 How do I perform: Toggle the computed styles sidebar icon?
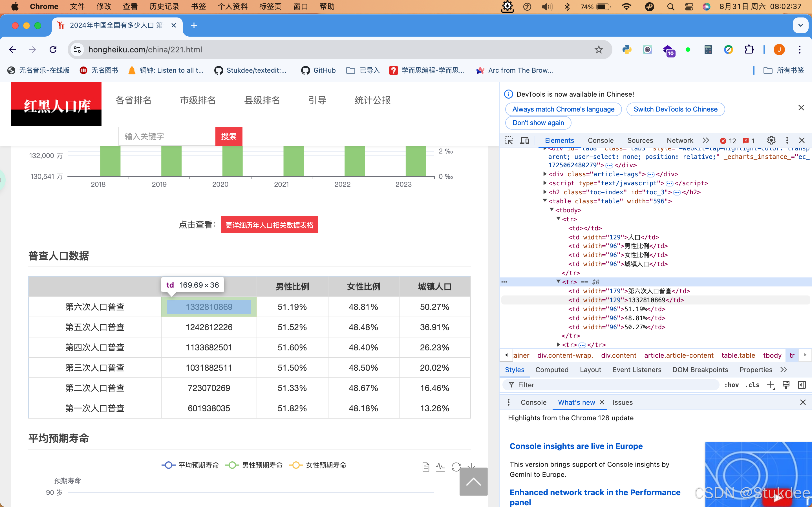(802, 385)
